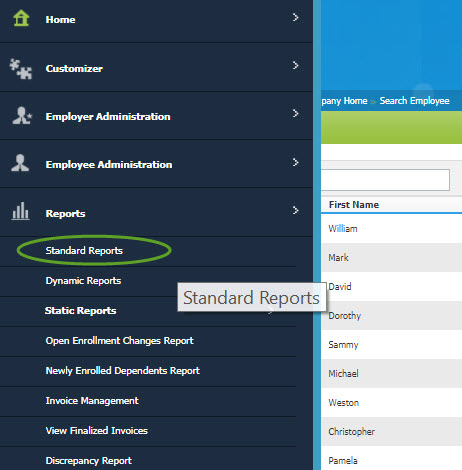This screenshot has height=470, width=462.
Task: Click the Search Employee breadcrumb link
Action: click(414, 101)
